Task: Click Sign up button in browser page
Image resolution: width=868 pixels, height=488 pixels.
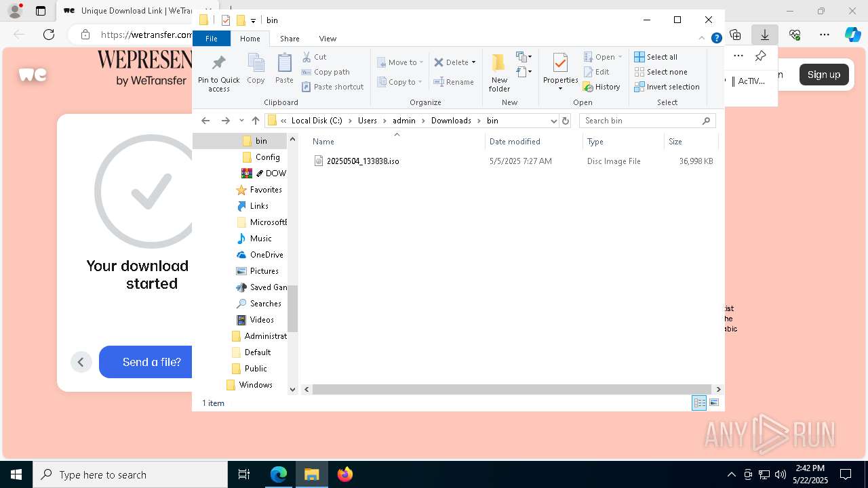Action: (x=824, y=75)
